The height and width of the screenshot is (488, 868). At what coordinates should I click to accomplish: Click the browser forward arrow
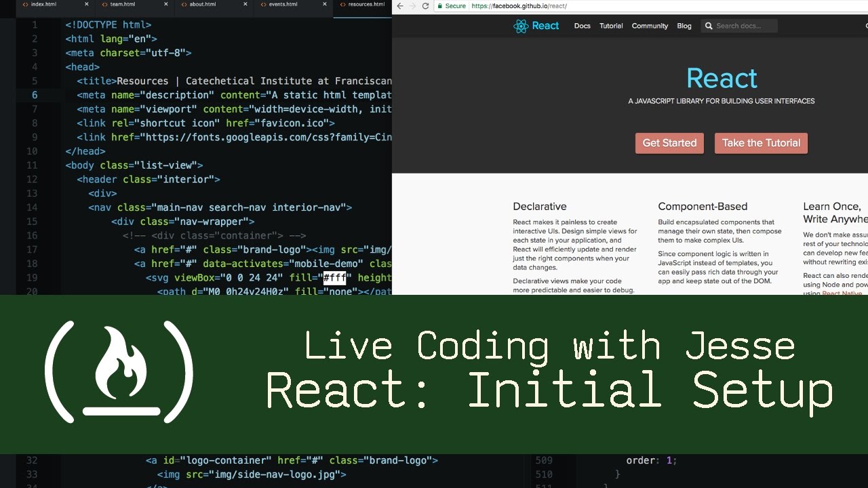click(x=412, y=6)
